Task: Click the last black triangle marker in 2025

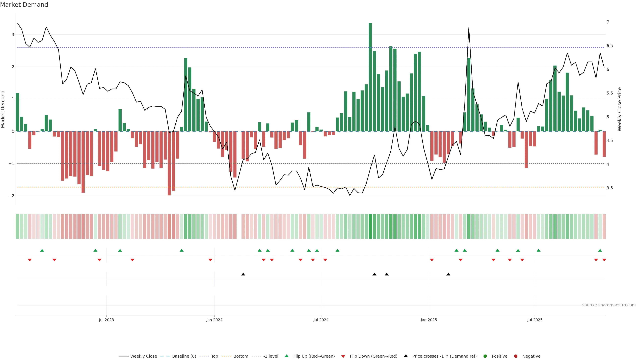Action: [x=448, y=274]
